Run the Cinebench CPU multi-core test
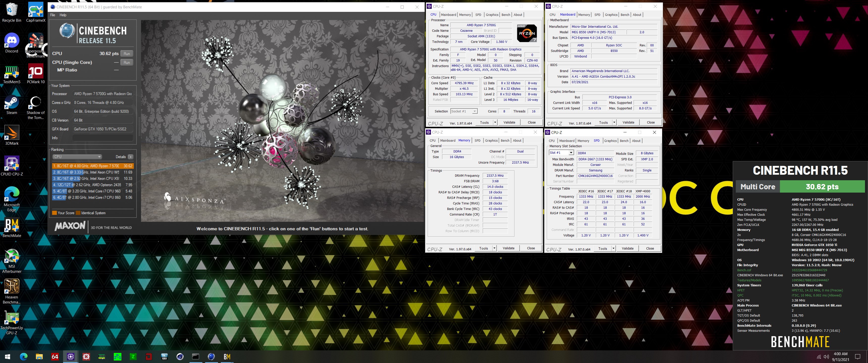This screenshot has width=868, height=363. pyautogui.click(x=127, y=53)
